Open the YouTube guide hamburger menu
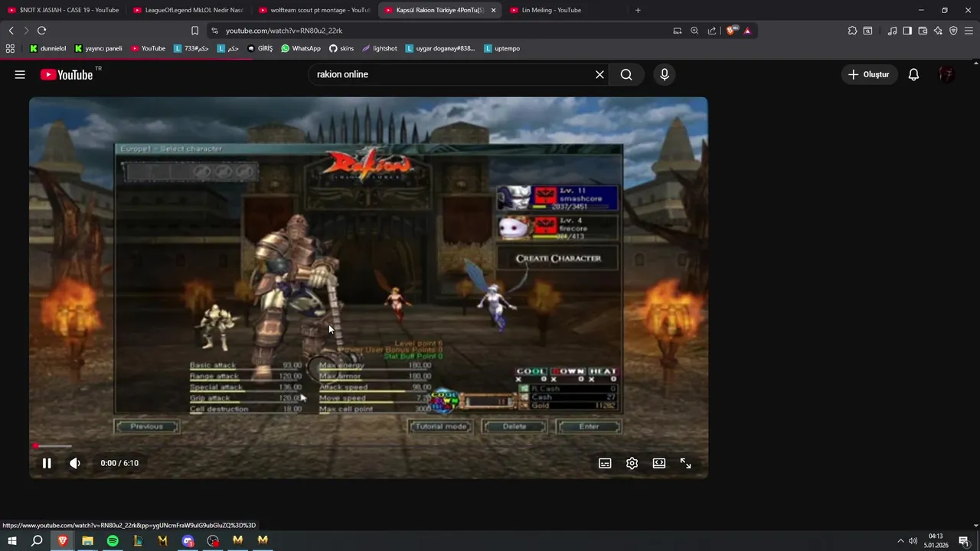This screenshot has height=551, width=980. pos(20,74)
